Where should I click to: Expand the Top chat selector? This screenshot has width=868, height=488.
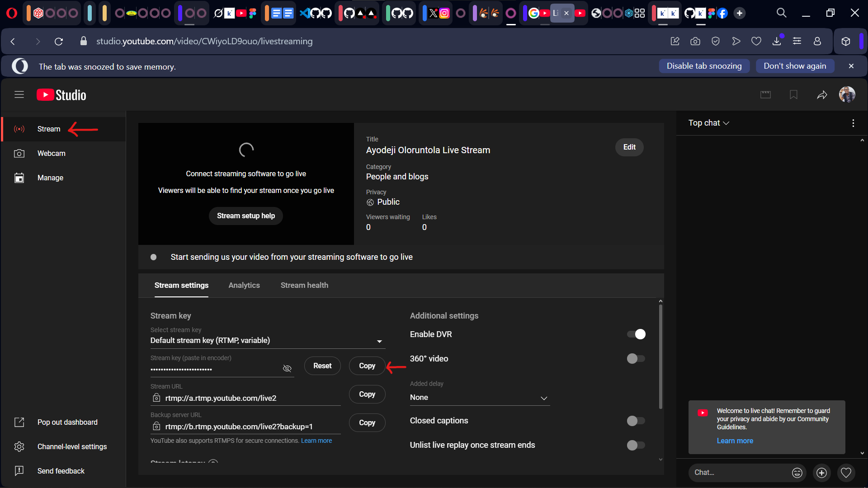pyautogui.click(x=708, y=123)
